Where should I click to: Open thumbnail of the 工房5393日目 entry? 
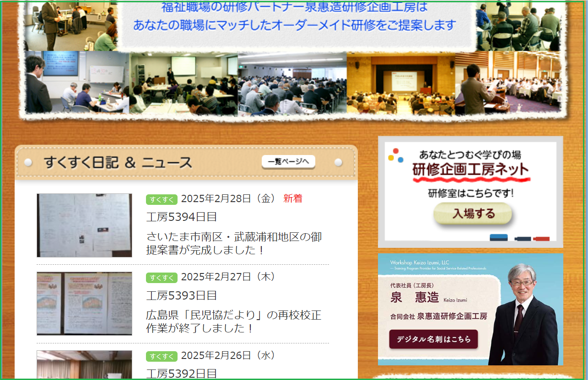84,304
